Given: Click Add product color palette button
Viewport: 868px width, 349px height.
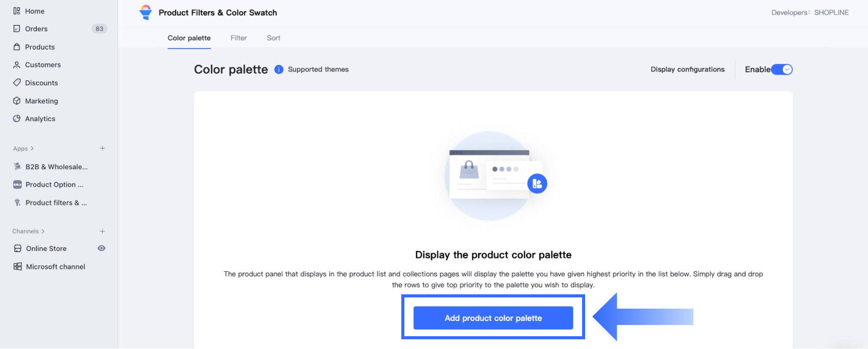Looking at the screenshot, I should (493, 318).
